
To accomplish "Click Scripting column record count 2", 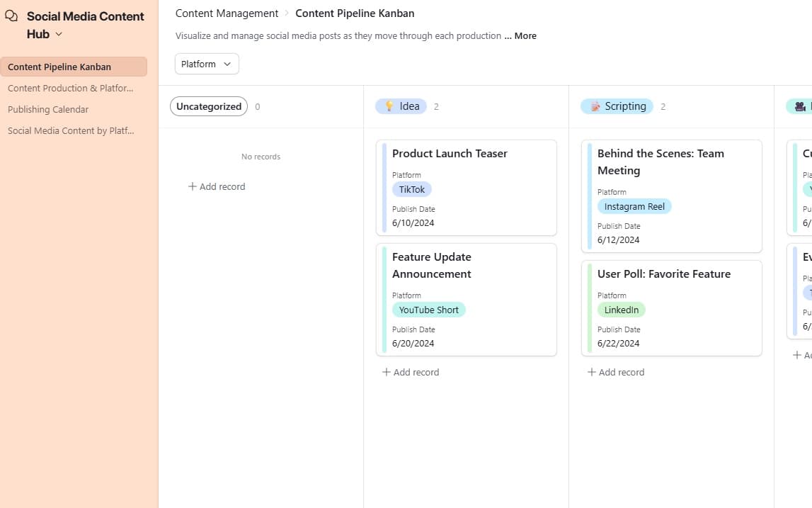I will [x=663, y=107].
